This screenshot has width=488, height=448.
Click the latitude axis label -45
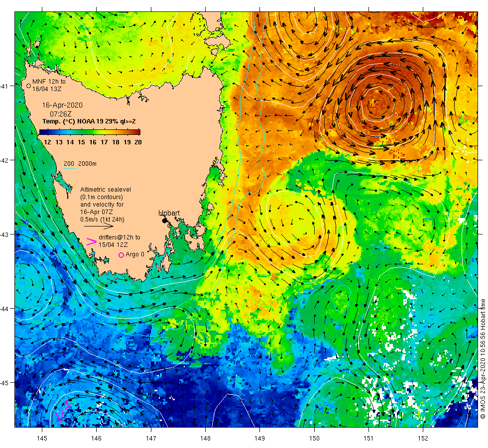tap(4, 383)
